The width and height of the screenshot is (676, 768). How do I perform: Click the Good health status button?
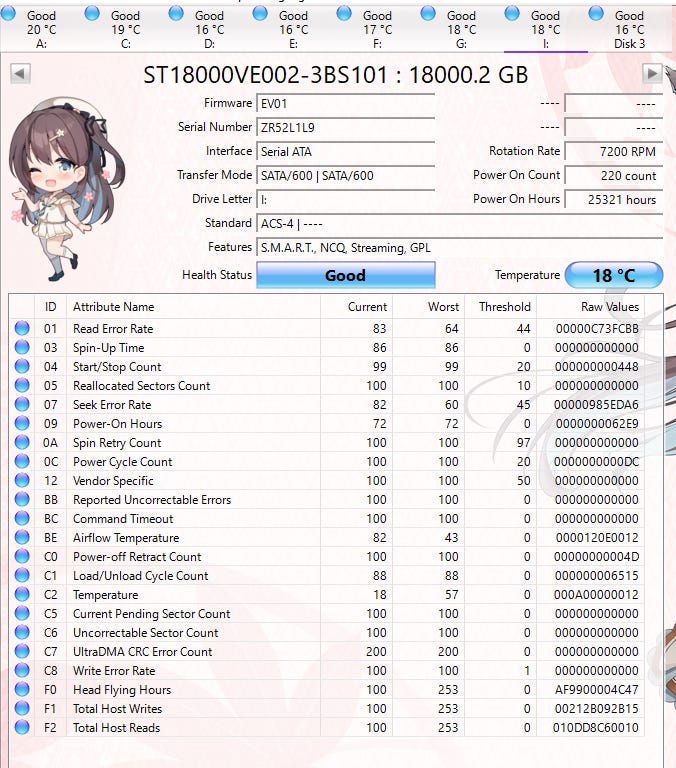tap(346, 275)
